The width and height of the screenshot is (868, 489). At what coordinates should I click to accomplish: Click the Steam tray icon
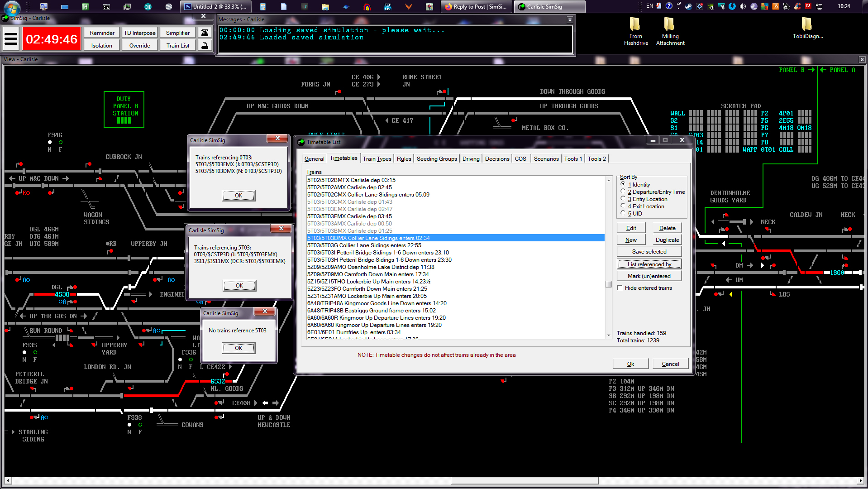688,6
